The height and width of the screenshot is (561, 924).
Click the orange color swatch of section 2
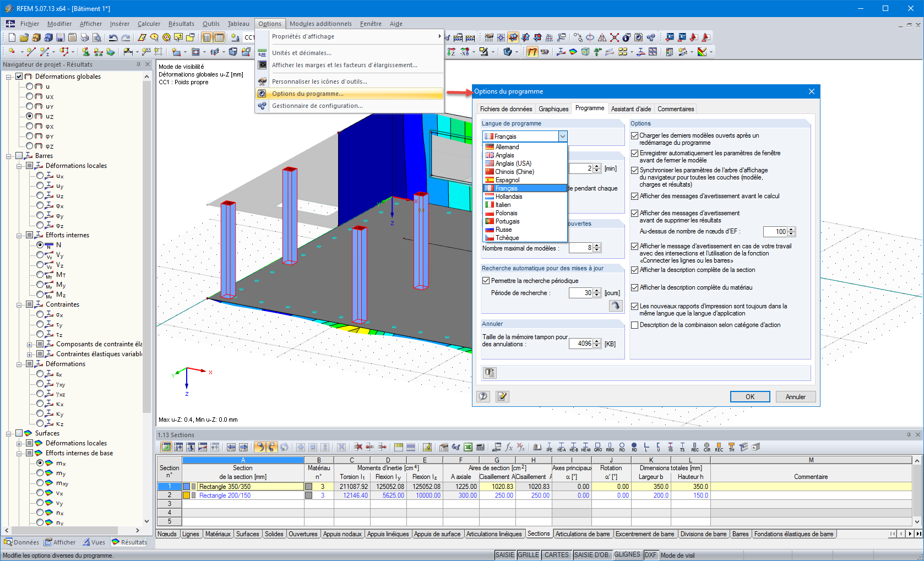click(x=186, y=495)
